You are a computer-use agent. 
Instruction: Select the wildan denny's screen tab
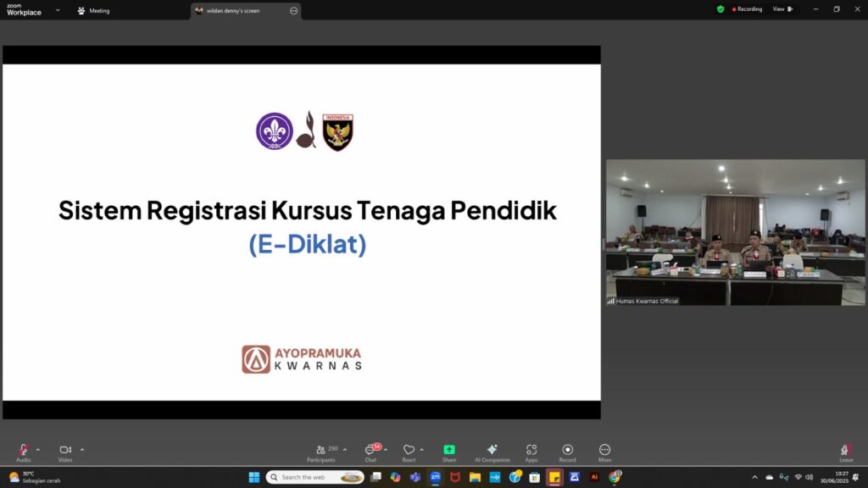pos(246,10)
